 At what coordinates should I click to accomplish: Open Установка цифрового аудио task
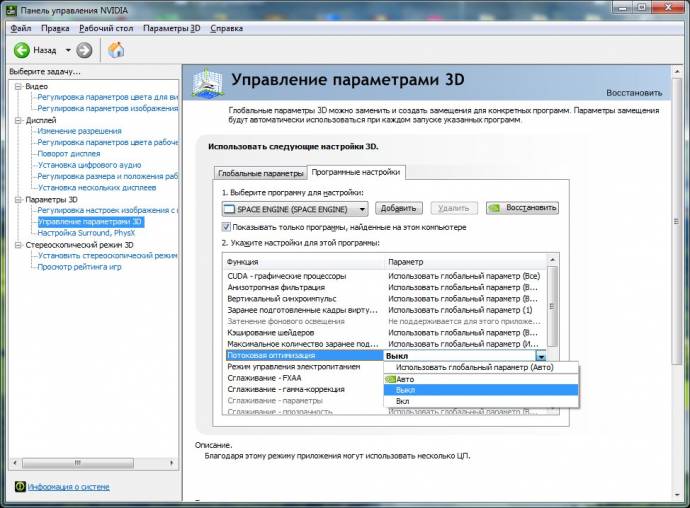pyautogui.click(x=89, y=165)
